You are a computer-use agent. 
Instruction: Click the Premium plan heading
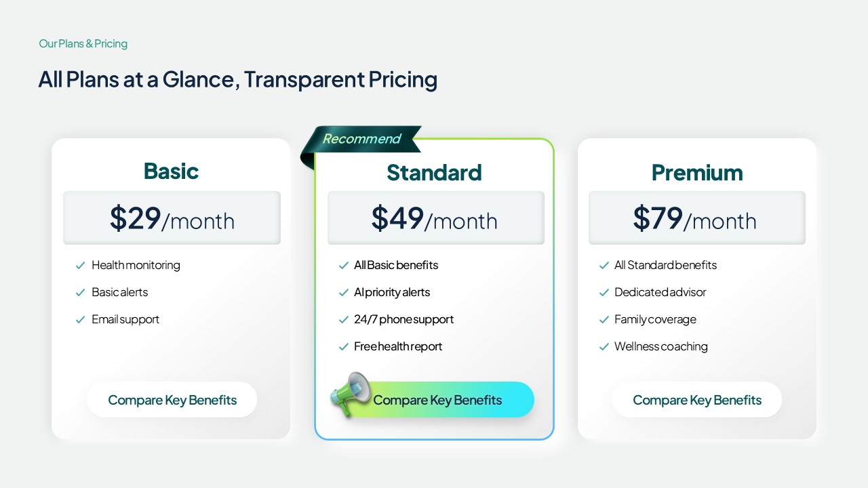[696, 172]
